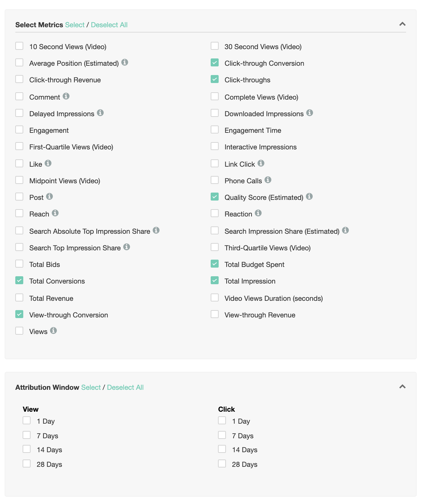The width and height of the screenshot is (424, 504).
Task: Click info icon beside Search Absolute Top Impression Share
Action: (x=156, y=230)
